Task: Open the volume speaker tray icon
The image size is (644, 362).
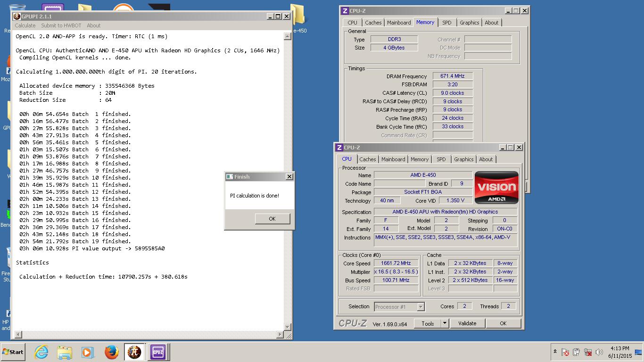Action: click(x=599, y=352)
